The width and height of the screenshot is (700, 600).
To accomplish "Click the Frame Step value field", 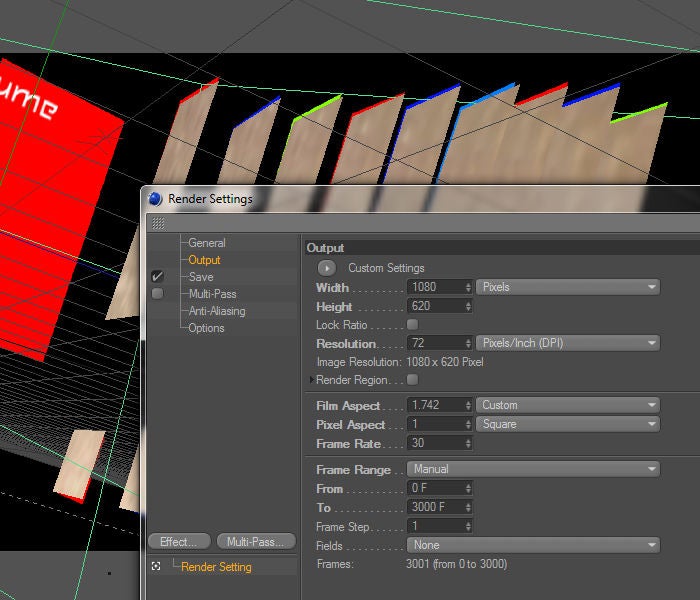I will point(436,526).
